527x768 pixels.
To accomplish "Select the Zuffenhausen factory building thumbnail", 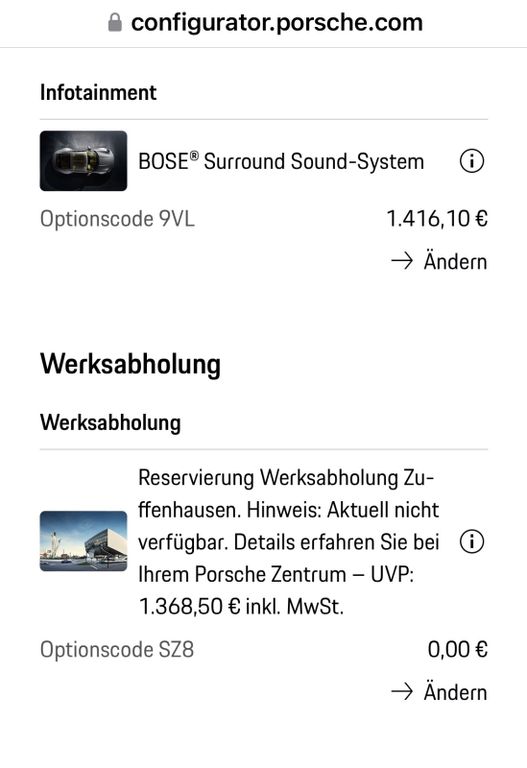I will point(83,541).
